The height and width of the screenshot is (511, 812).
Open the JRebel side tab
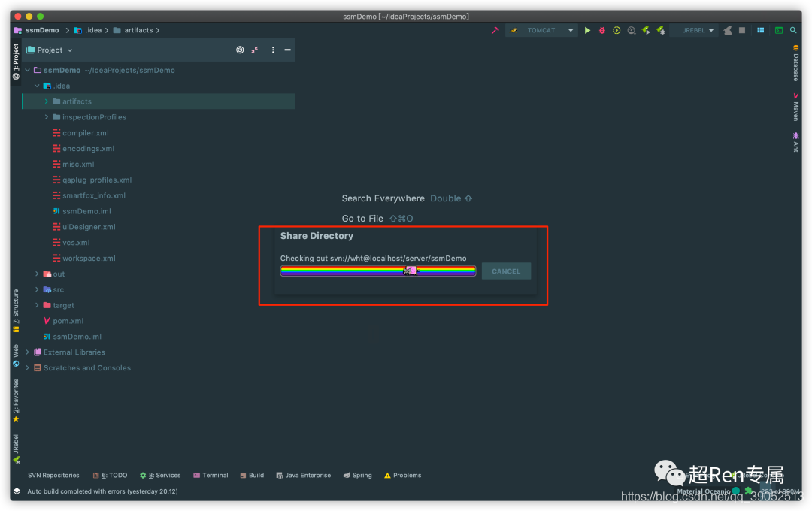tap(16, 449)
